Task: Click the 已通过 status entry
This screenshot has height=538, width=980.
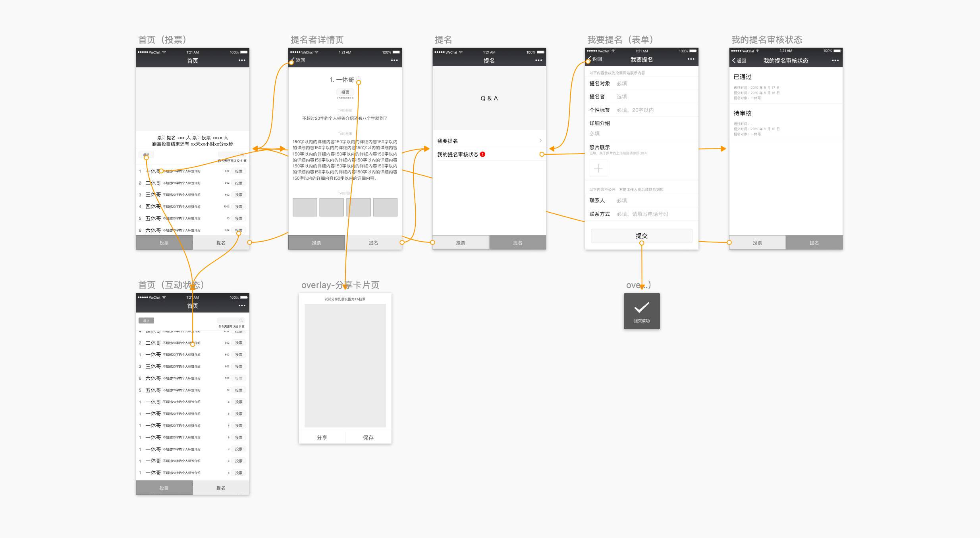Action: [x=786, y=86]
